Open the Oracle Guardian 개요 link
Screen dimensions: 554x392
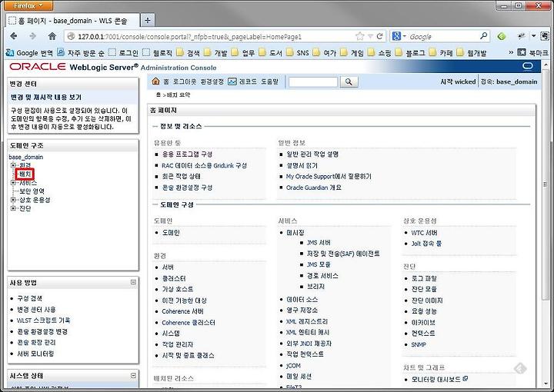[x=314, y=188]
